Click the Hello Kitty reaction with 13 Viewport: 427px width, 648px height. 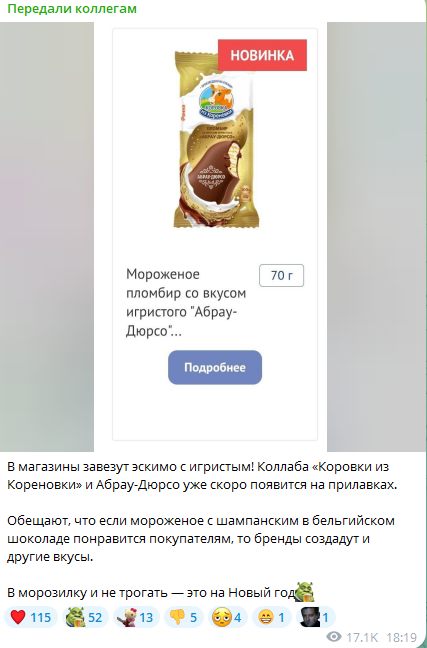pos(136,617)
